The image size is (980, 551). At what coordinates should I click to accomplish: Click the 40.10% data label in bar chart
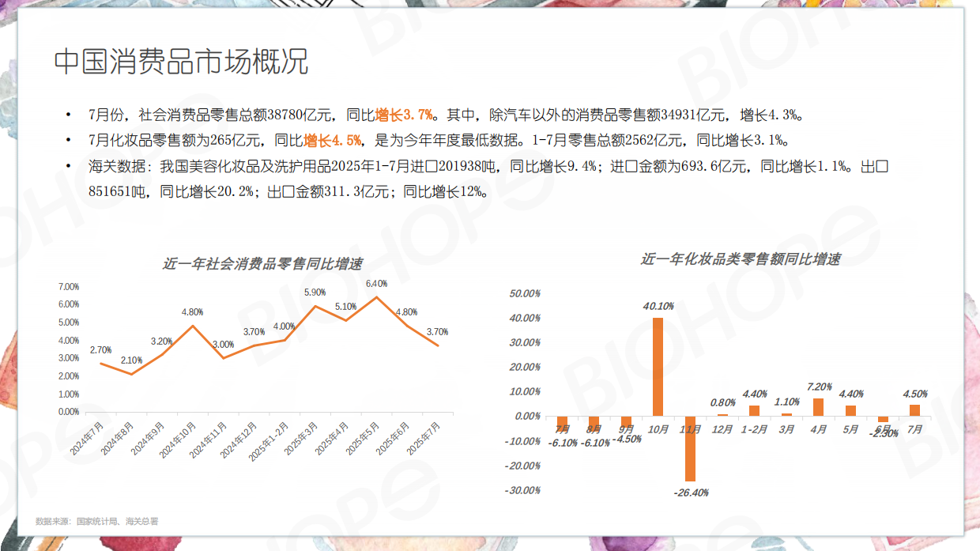(658, 307)
